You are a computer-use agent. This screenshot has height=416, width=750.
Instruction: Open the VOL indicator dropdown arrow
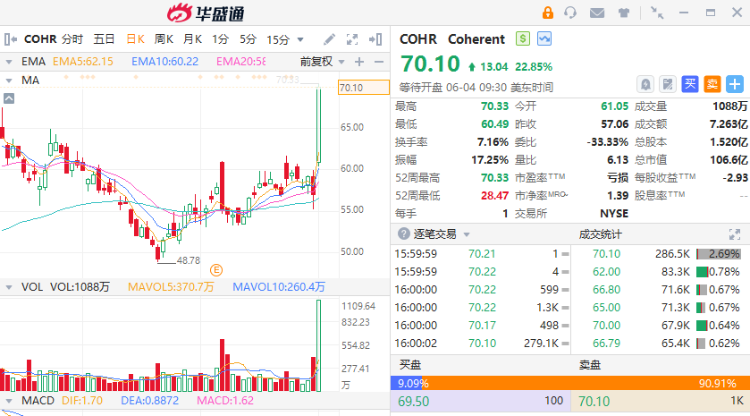click(x=9, y=287)
